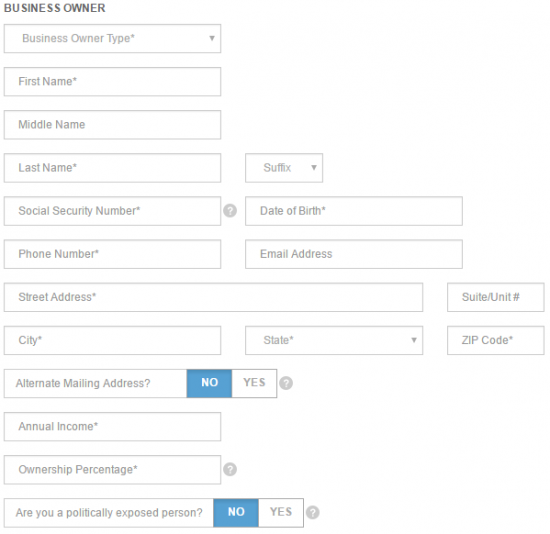The image size is (550, 534).
Task: Choose YES for politically exposed person
Action: click(281, 513)
